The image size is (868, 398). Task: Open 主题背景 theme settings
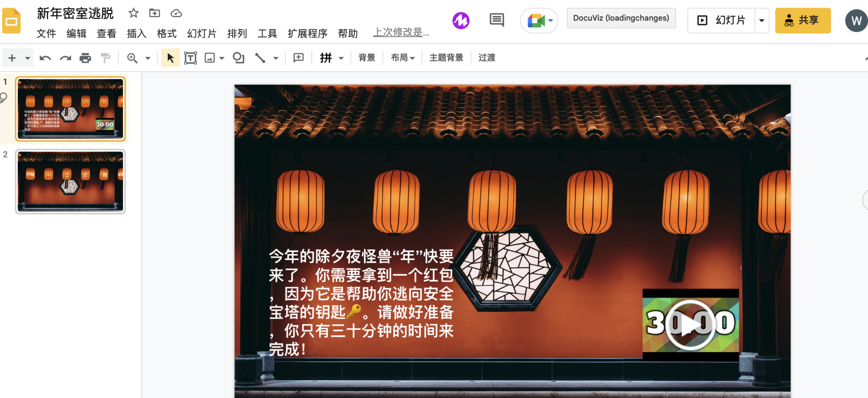point(446,58)
